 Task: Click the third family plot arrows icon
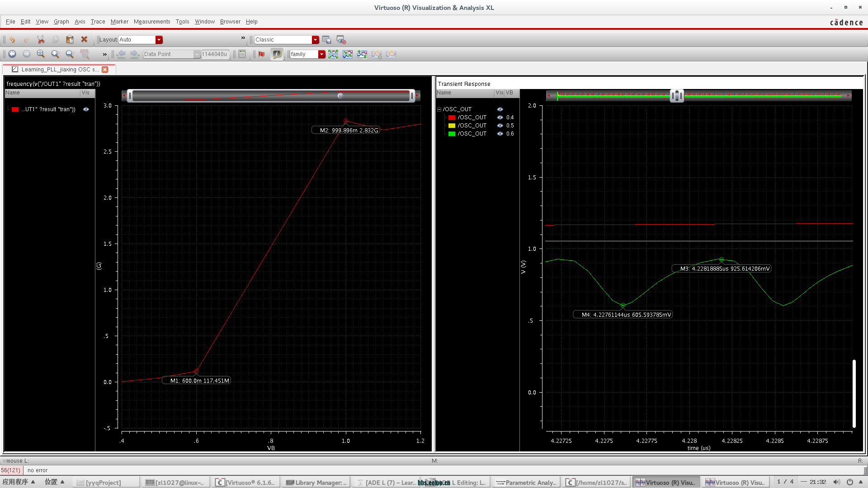pyautogui.click(x=362, y=54)
